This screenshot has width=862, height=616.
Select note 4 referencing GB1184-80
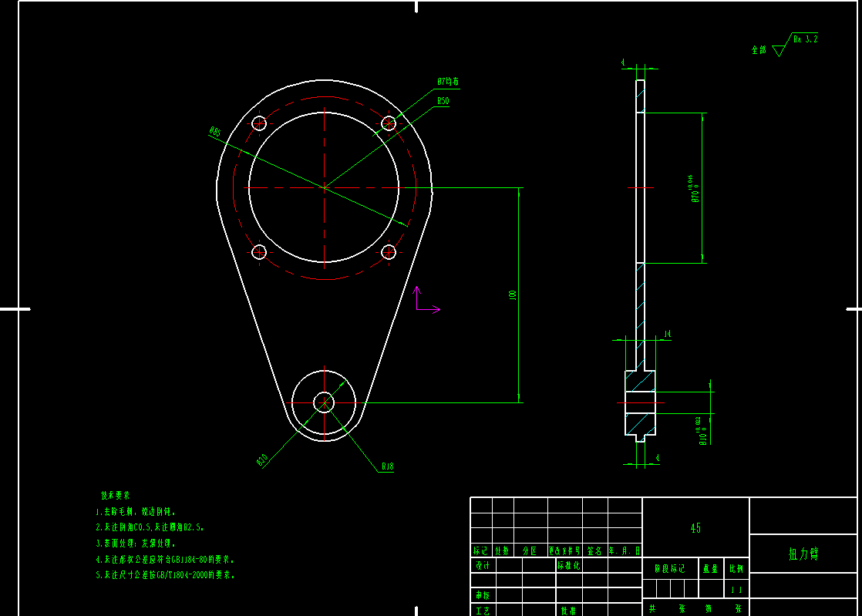pyautogui.click(x=165, y=560)
